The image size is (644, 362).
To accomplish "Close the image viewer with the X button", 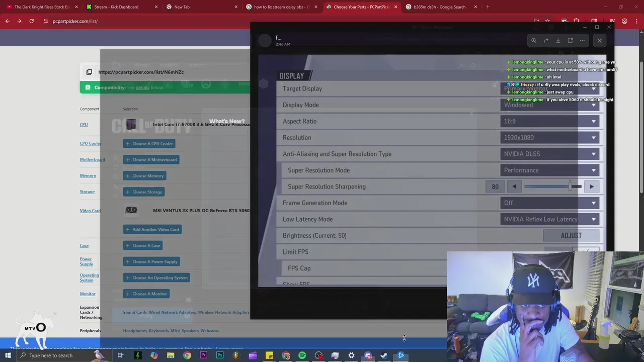I will [x=600, y=41].
